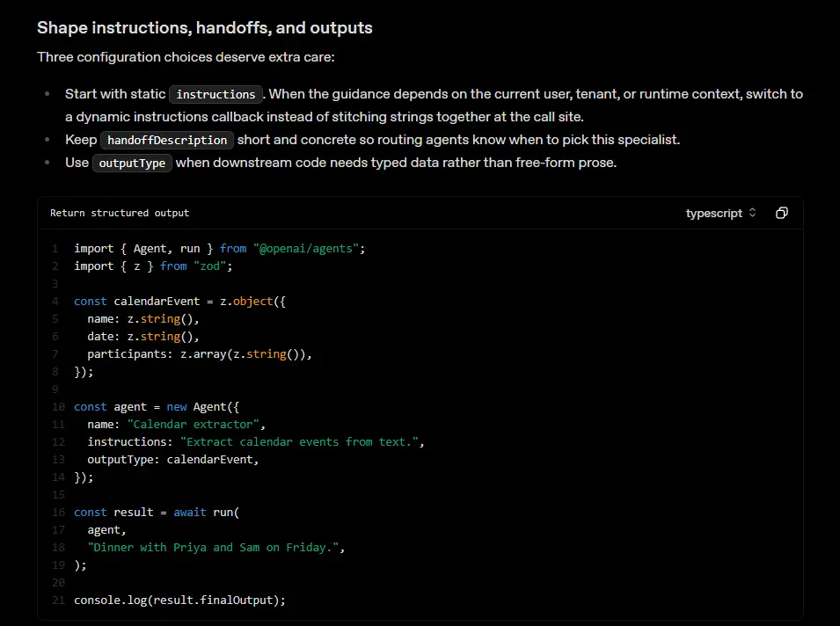Screen dimensions: 840x626
Task: Open the typescript language dropdown
Action: click(720, 213)
